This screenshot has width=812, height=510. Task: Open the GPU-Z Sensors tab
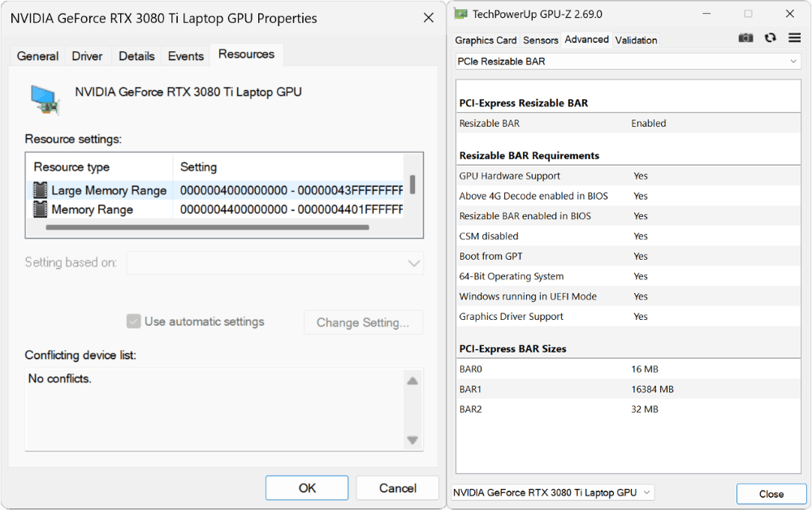click(x=540, y=40)
